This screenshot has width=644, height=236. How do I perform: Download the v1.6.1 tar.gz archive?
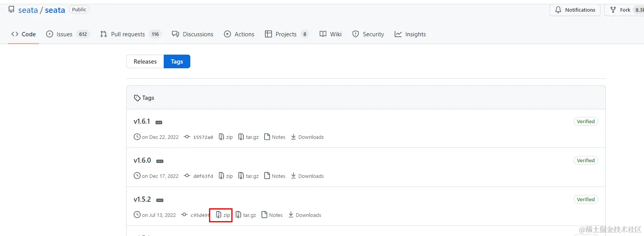[x=249, y=137]
